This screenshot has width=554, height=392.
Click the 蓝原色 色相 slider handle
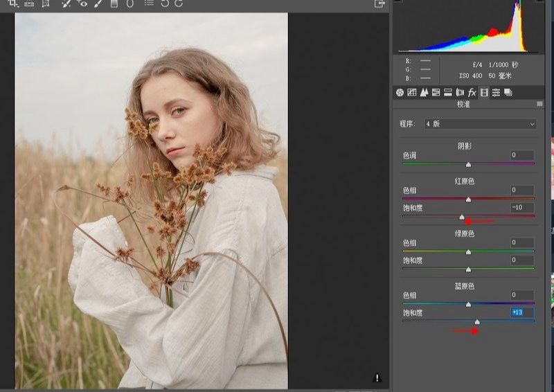coord(469,304)
